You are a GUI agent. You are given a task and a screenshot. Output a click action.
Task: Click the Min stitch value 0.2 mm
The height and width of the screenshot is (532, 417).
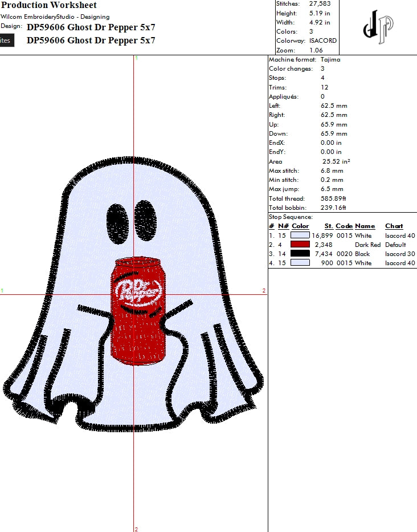pyautogui.click(x=332, y=180)
